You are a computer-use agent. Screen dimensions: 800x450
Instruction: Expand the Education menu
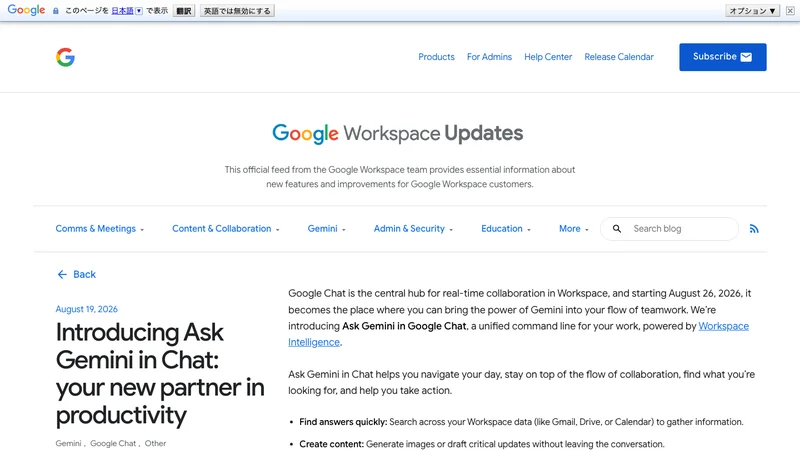point(506,229)
